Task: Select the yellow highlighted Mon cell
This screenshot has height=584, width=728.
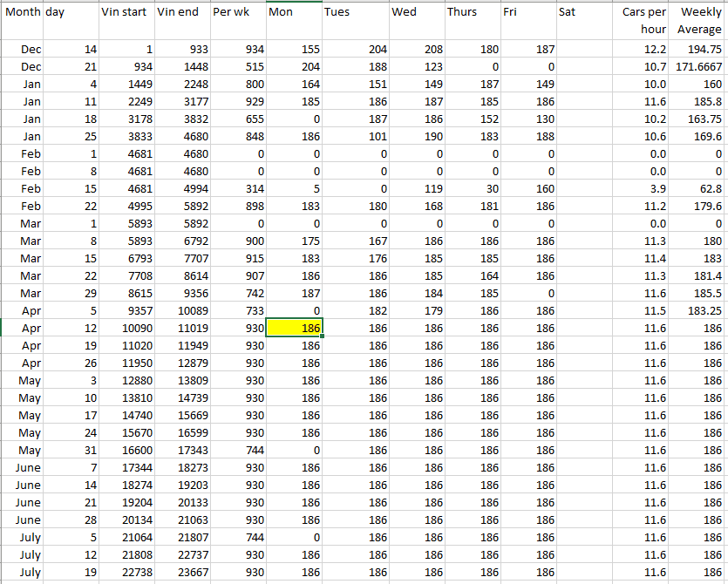Action: tap(295, 329)
